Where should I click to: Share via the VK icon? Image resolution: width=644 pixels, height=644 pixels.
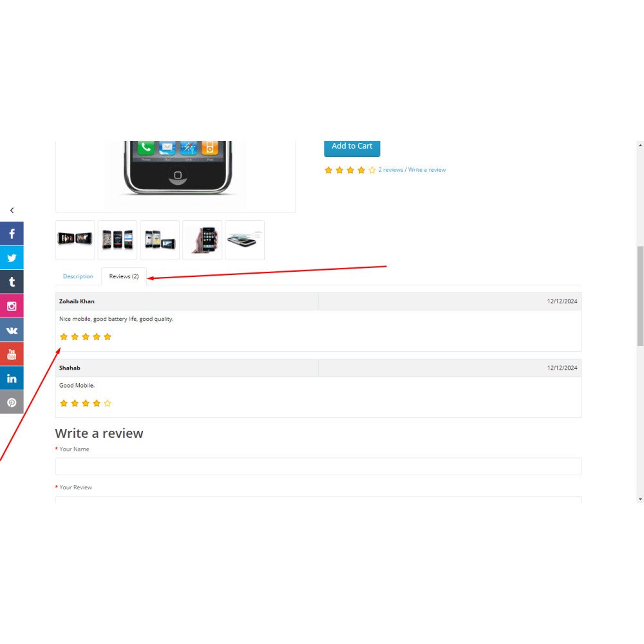12,330
